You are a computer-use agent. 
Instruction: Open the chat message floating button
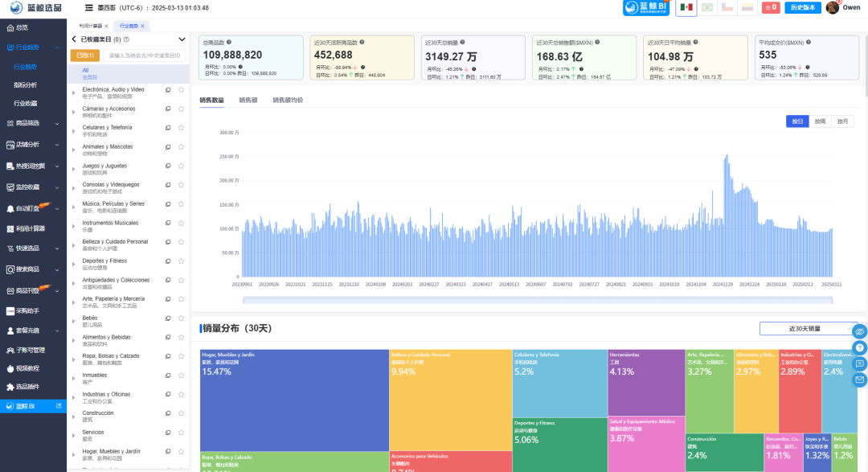(859, 364)
